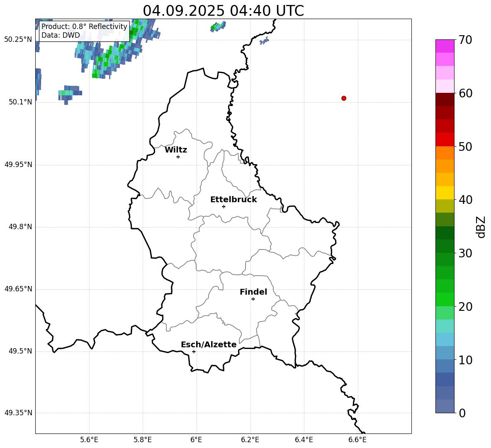Click the title 04.09.2025 04:40 UTC
Image resolution: width=491 pixels, height=448 pixels.
click(223, 11)
